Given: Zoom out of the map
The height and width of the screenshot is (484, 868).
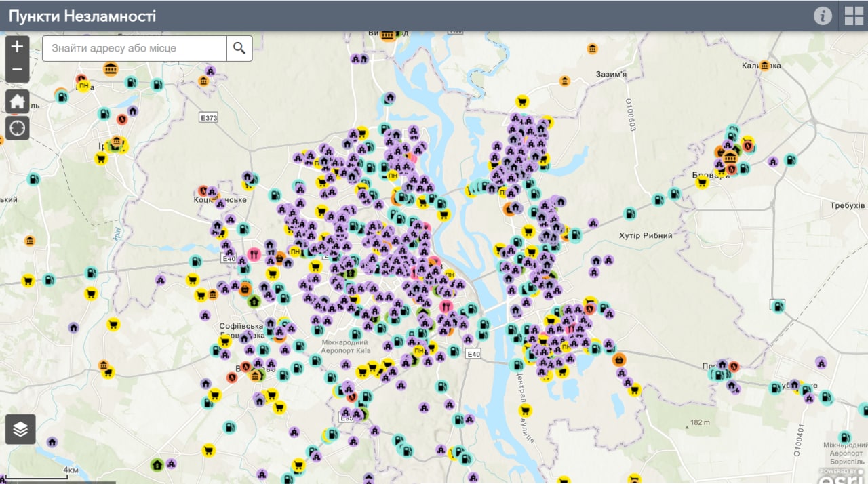Looking at the screenshot, I should [x=18, y=70].
